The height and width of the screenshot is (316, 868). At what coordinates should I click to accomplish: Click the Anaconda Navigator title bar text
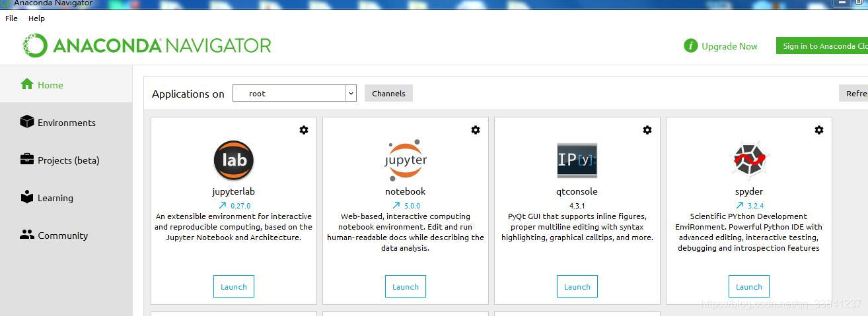click(x=54, y=3)
